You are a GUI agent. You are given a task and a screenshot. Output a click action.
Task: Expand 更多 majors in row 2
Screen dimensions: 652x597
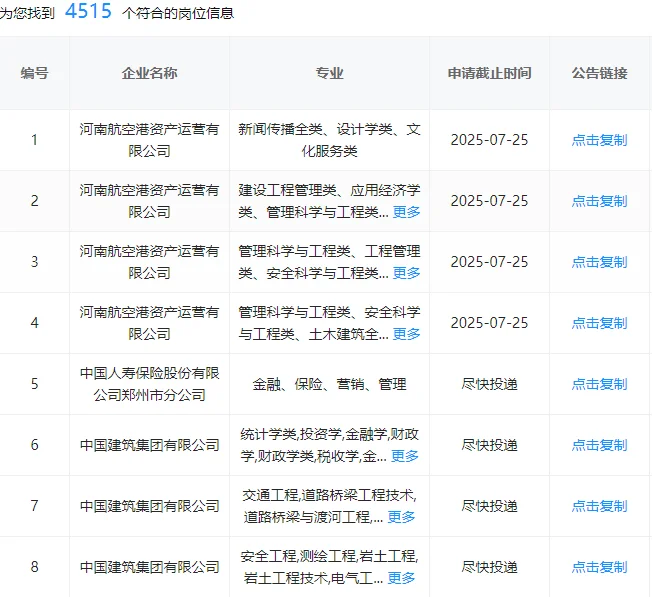point(406,212)
